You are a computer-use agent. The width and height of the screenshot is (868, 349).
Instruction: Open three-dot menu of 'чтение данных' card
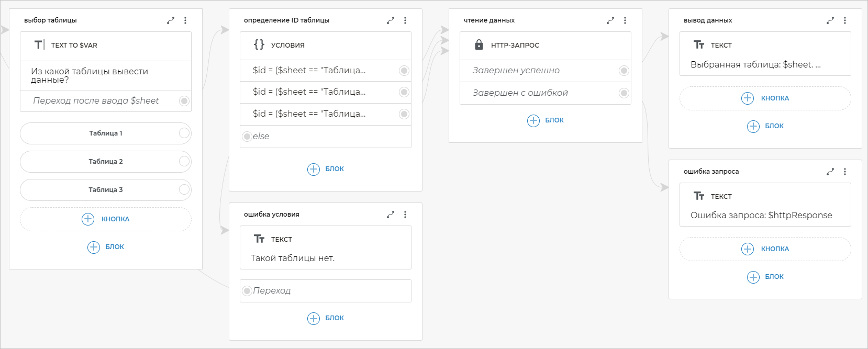pos(625,20)
